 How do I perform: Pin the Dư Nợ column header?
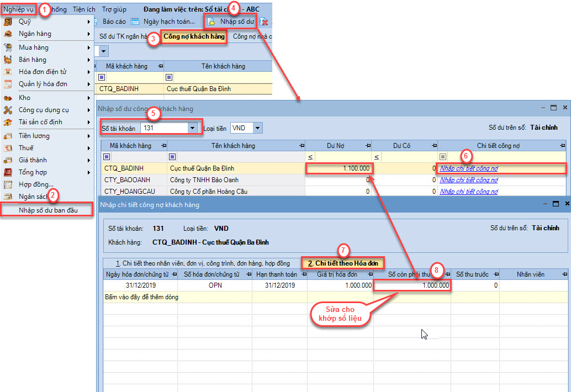[x=368, y=146]
